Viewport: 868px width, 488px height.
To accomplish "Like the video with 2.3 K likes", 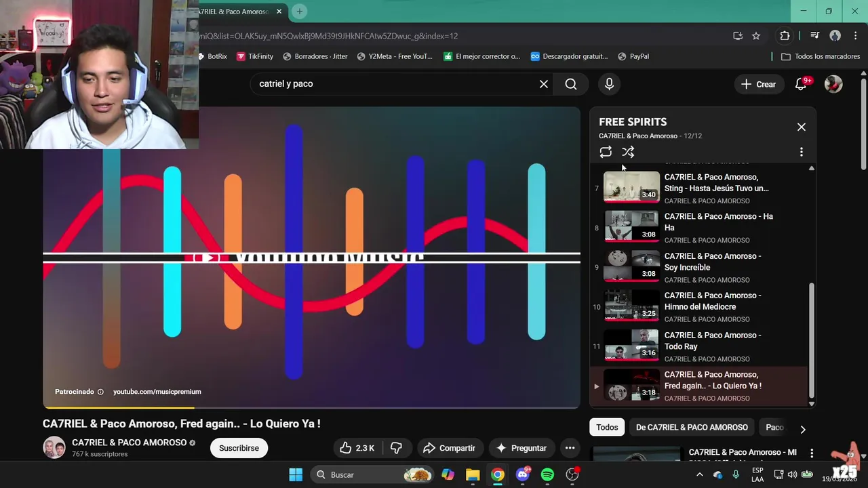I will pos(357,448).
